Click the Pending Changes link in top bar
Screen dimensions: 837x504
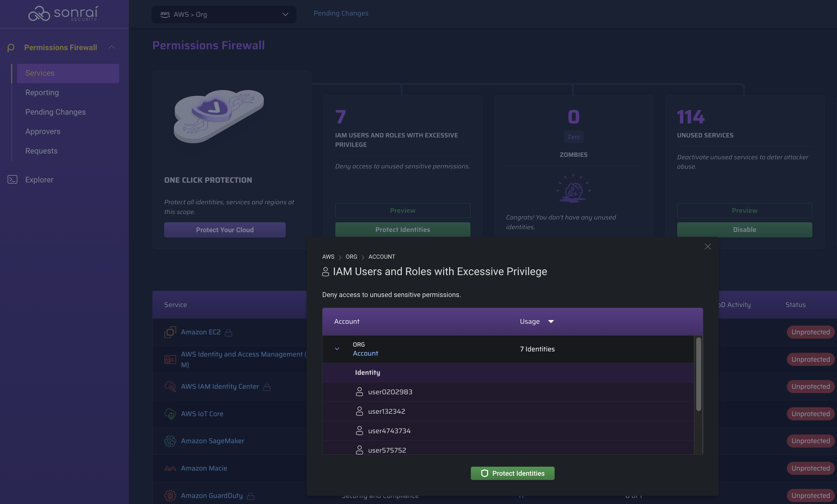[x=341, y=13]
